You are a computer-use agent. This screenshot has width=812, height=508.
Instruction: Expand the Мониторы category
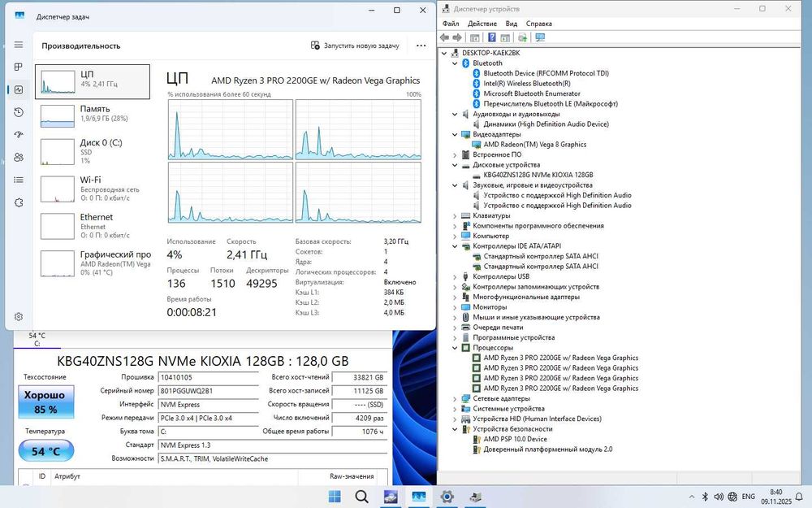[455, 307]
